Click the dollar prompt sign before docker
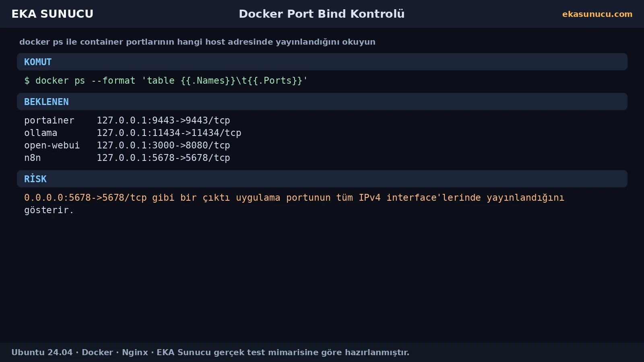 pos(27,80)
